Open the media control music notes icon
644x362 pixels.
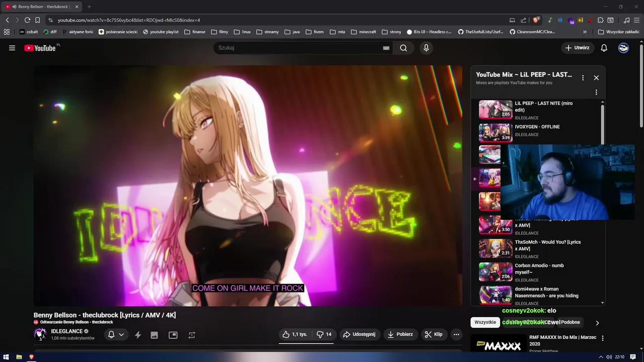[626, 20]
